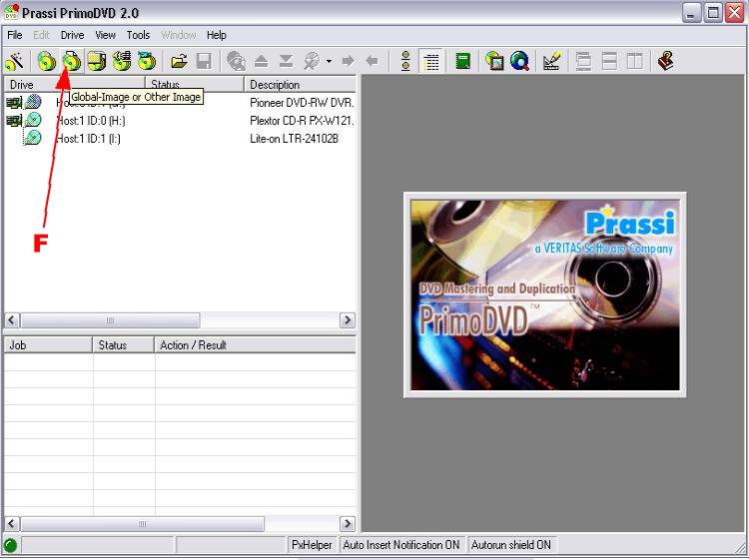Click the greyed tile vertically icon
Viewport: 749px width, 560px height.
[634, 61]
